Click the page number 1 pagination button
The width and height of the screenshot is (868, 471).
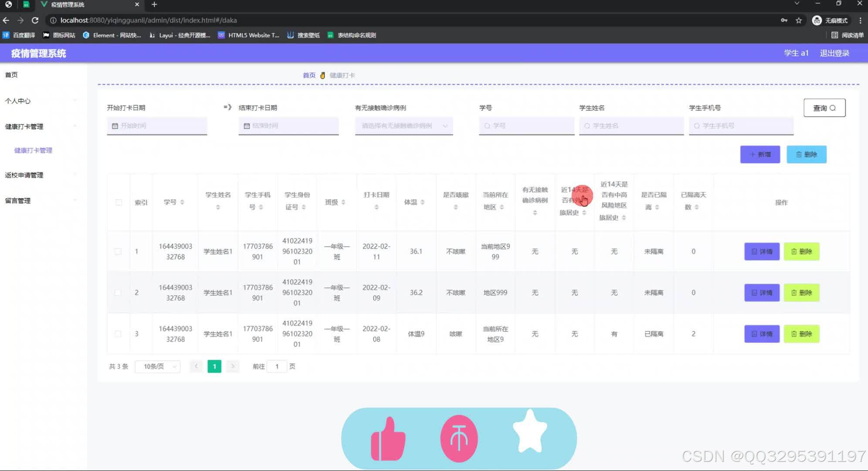(x=214, y=366)
